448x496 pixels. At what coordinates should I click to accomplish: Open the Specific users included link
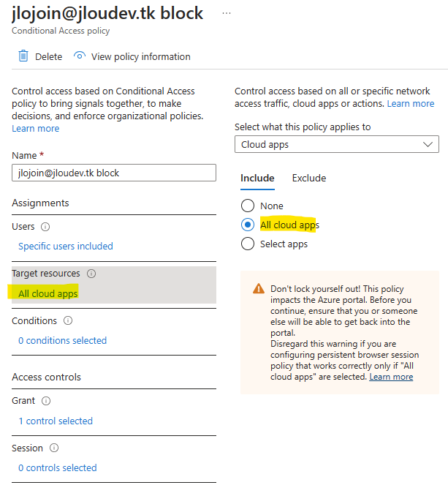click(65, 246)
